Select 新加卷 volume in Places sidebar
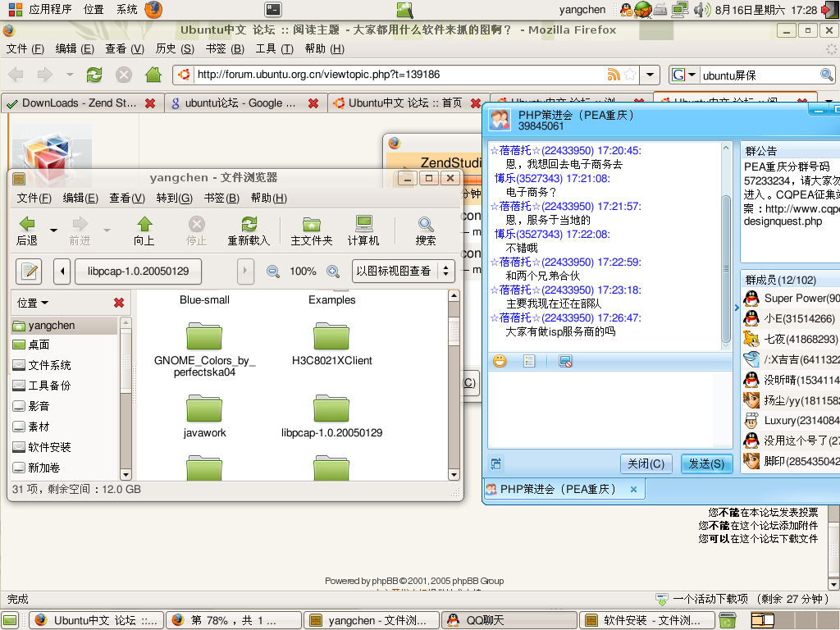Image resolution: width=840 pixels, height=630 pixels. pyautogui.click(x=64, y=468)
